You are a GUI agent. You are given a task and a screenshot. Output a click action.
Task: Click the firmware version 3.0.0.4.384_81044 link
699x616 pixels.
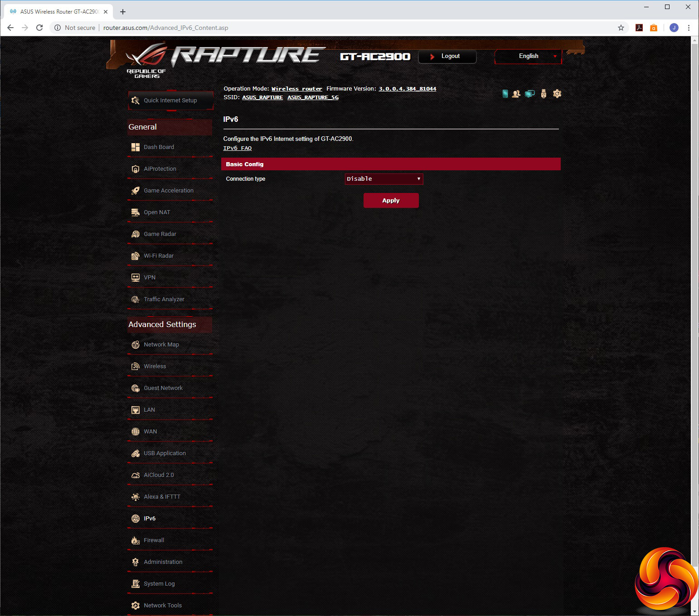tap(408, 89)
